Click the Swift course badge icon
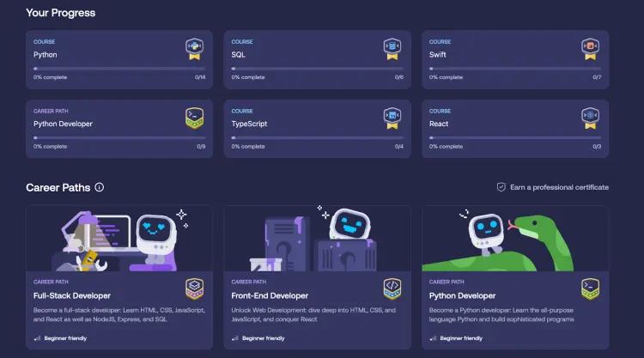Screen dimensions: 644x358 590,49
